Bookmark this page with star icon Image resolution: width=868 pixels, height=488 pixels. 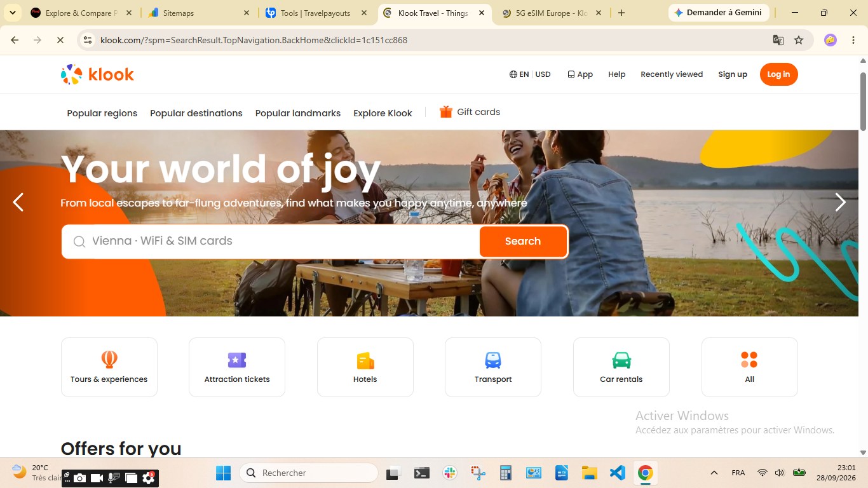799,40
